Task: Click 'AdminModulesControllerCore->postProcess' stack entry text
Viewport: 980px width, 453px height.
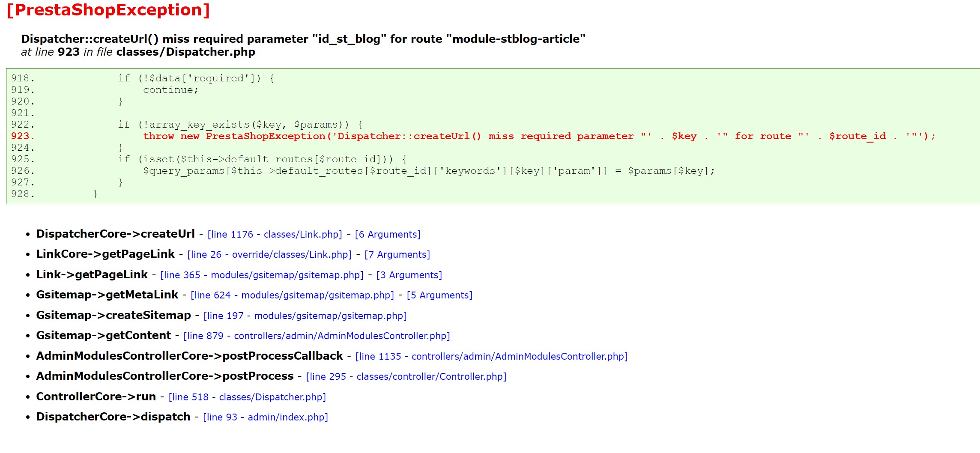Action: pyautogui.click(x=165, y=376)
